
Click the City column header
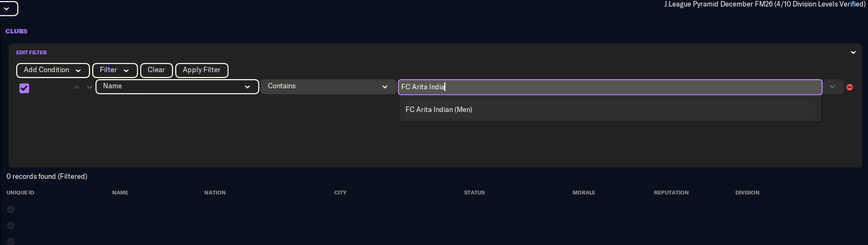pyautogui.click(x=340, y=193)
